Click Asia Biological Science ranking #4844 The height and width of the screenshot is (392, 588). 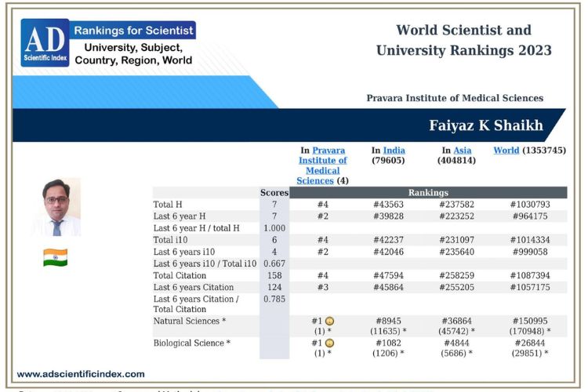457,343
